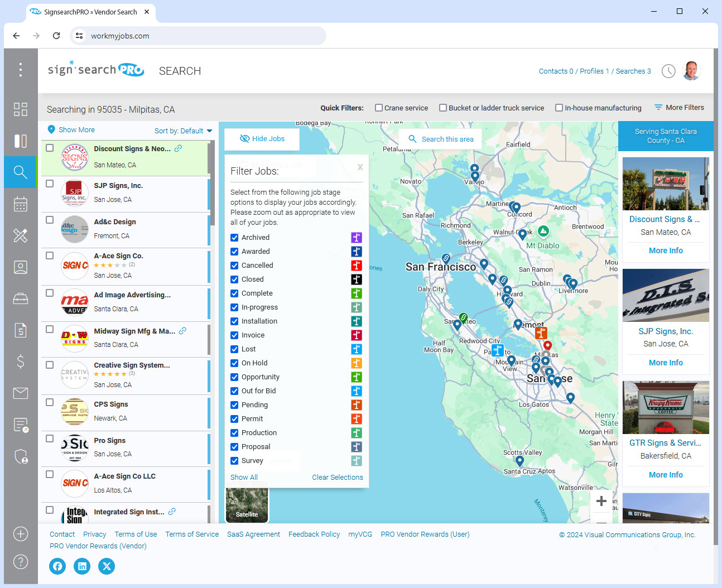Viewport: 722px width, 588px height.
Task: Select the magnifier Search icon in sidebar
Action: coord(21,172)
